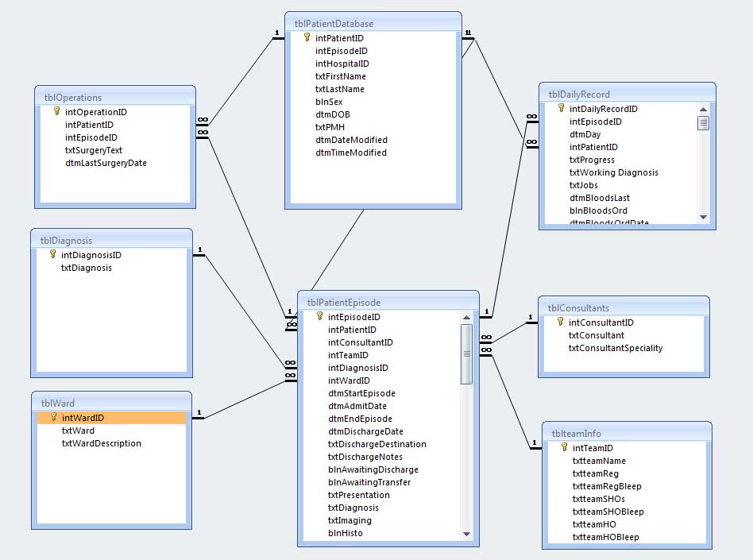The width and height of the screenshot is (753, 560).
Task: Select txtImaging field
Action: 349,520
